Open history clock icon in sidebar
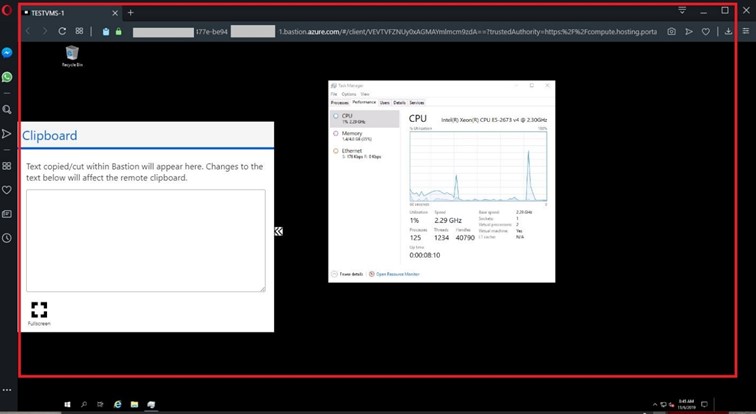The width and height of the screenshot is (756, 414). (7, 238)
